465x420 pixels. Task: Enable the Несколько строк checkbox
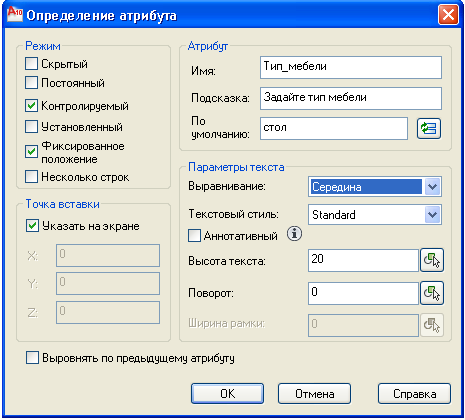pos(31,177)
